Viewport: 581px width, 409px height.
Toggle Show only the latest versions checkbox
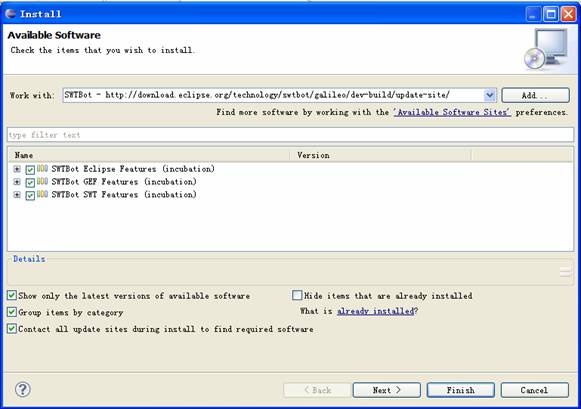coord(12,295)
